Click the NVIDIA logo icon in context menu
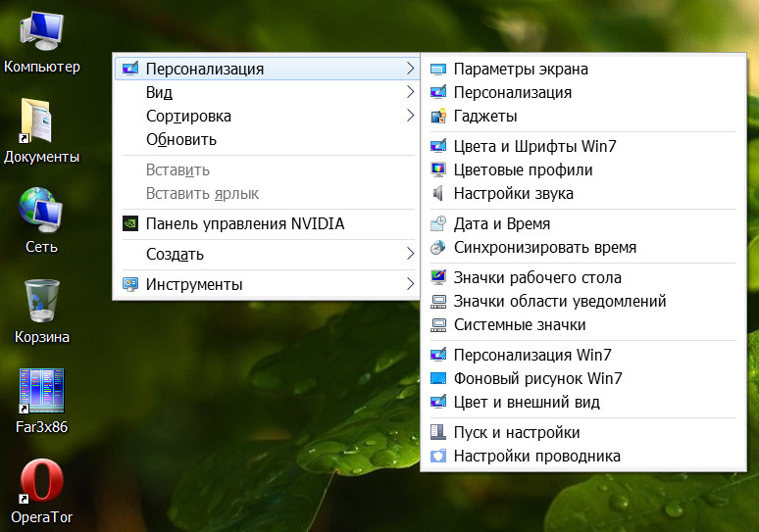759x532 pixels. [x=130, y=223]
